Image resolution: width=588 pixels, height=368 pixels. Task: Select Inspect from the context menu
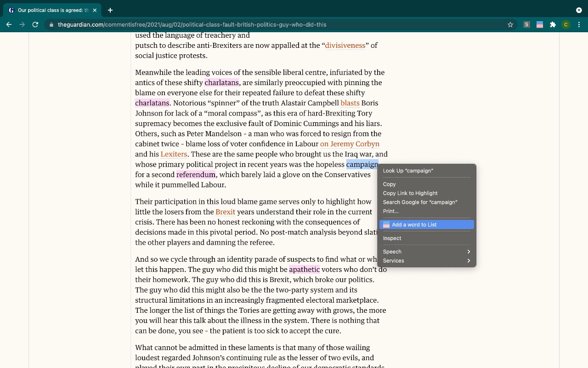pyautogui.click(x=392, y=238)
